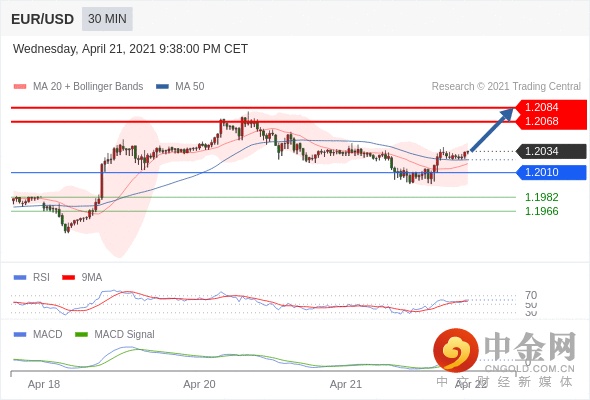Click the blue MA 50 legend swatch
The width and height of the screenshot is (590, 400).
[162, 87]
